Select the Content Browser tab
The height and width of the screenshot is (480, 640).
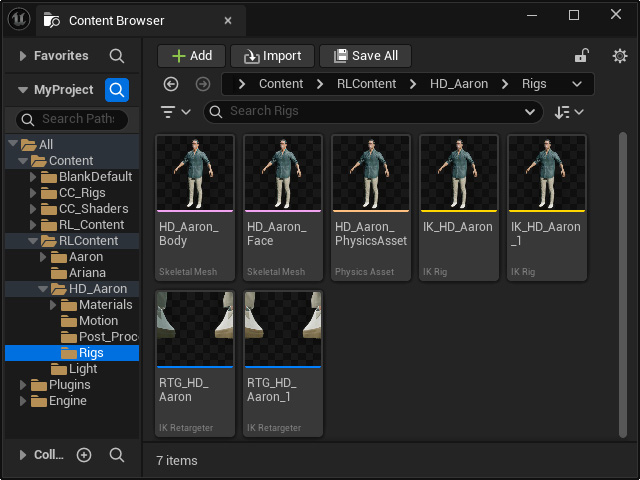[141, 20]
